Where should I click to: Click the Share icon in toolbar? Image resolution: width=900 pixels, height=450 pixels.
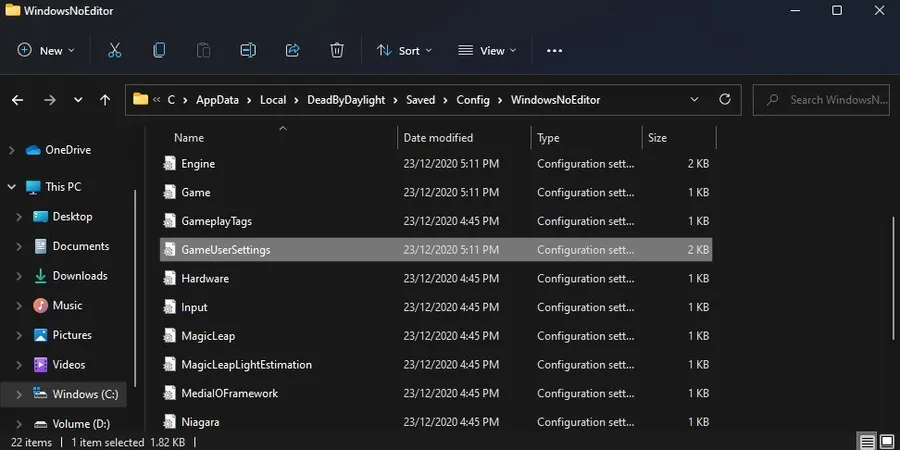293,51
